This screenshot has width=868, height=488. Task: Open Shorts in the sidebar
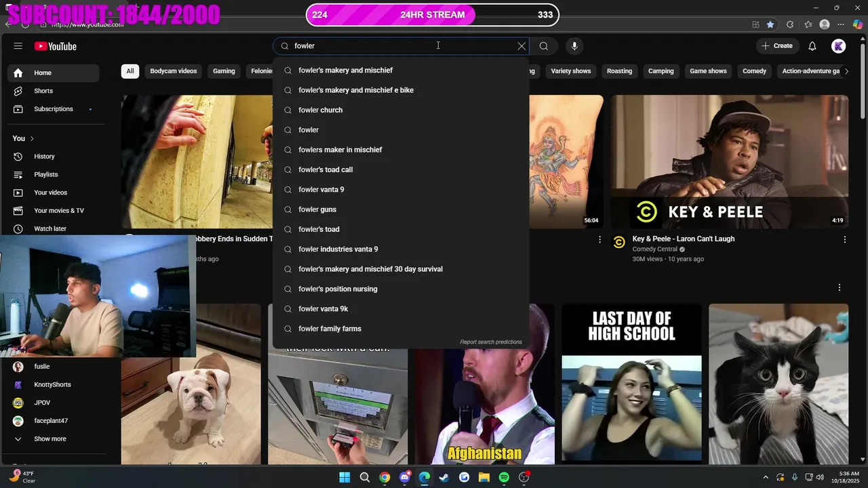pyautogui.click(x=54, y=91)
